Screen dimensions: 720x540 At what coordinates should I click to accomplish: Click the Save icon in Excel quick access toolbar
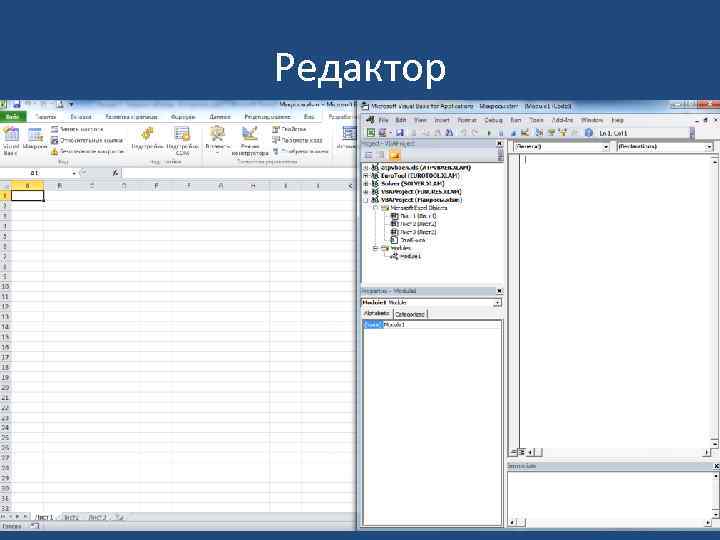[x=17, y=104]
